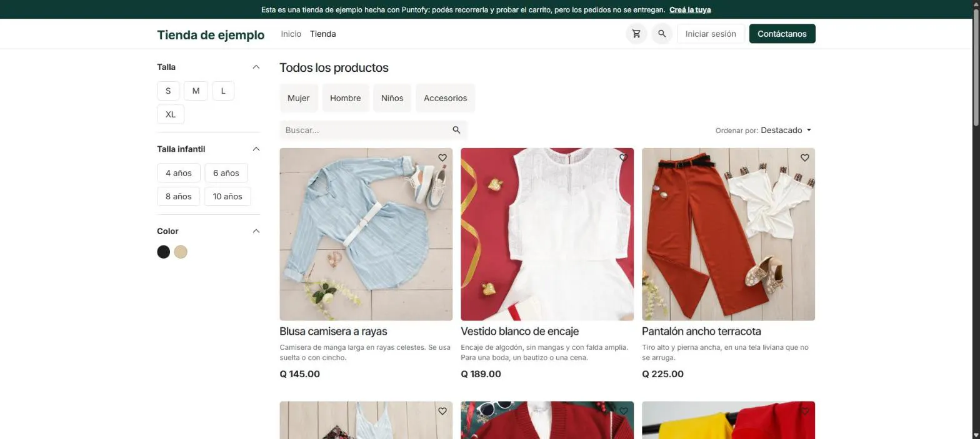This screenshot has height=439, width=980.
Task: Filter by the Mujer category
Action: tap(299, 98)
